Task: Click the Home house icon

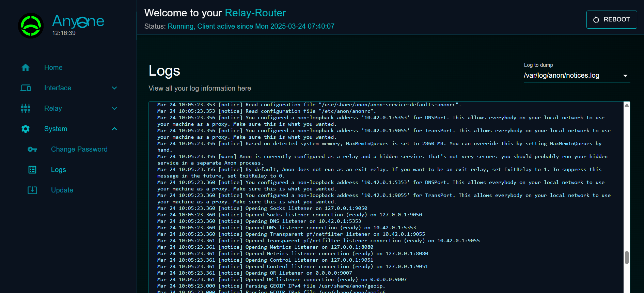Action: click(26, 67)
